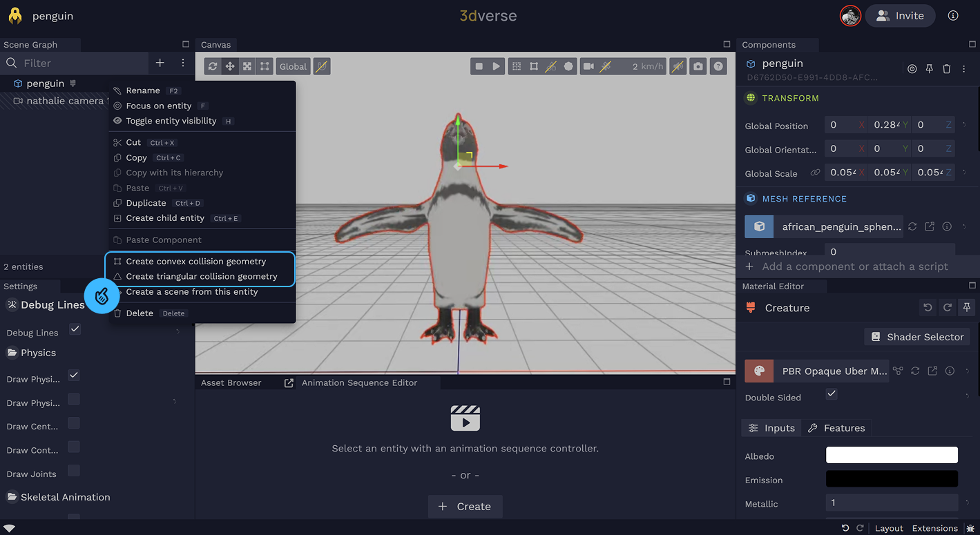Open PBR Opaque Uber material externally
This screenshot has height=535, width=980.
point(932,371)
